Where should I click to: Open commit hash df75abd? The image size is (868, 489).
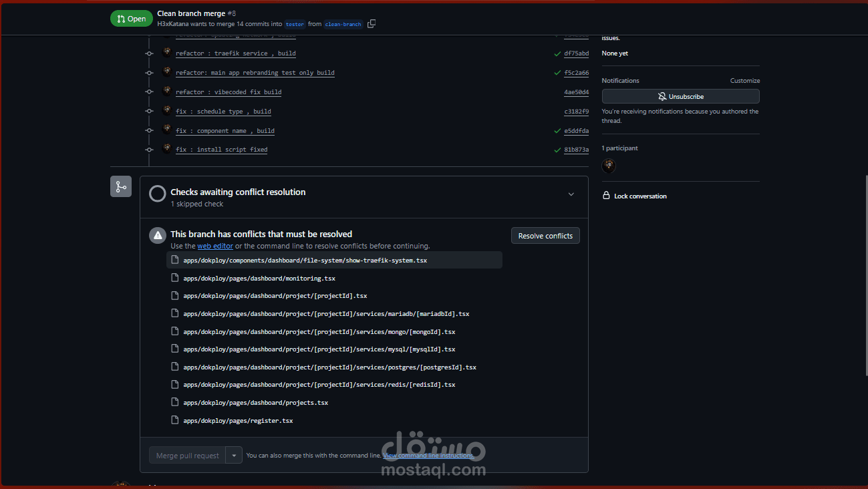coord(577,53)
